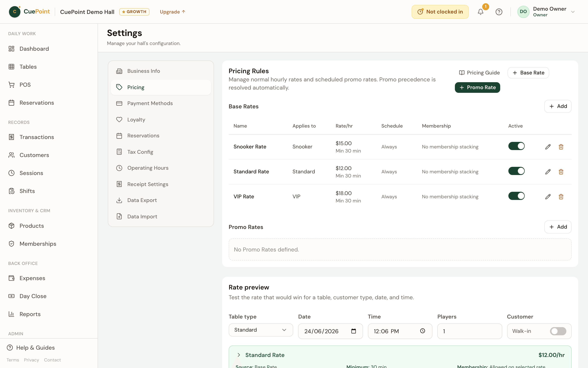
Task: Click the Sessions clock icon
Action: pyautogui.click(x=11, y=173)
